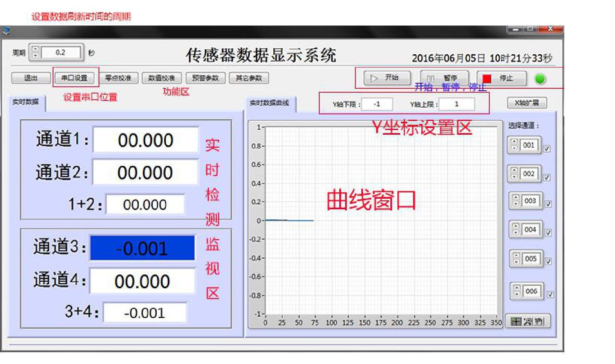Click the channel number field showing 004

tap(531, 229)
